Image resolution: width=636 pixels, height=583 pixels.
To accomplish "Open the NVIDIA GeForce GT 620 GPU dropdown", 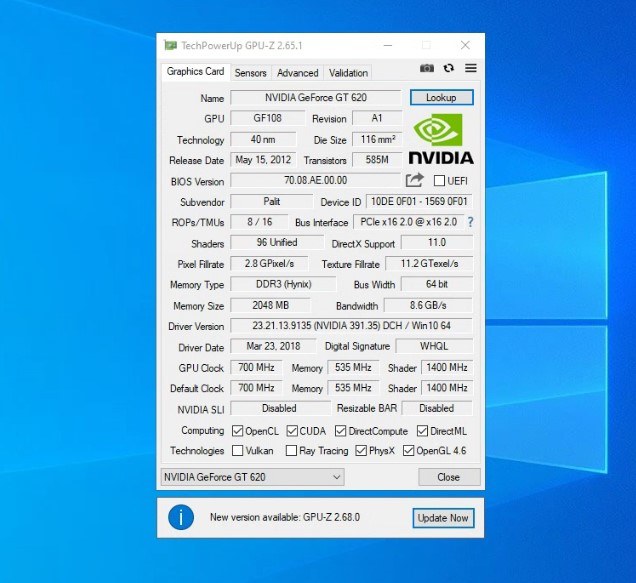I will (252, 477).
